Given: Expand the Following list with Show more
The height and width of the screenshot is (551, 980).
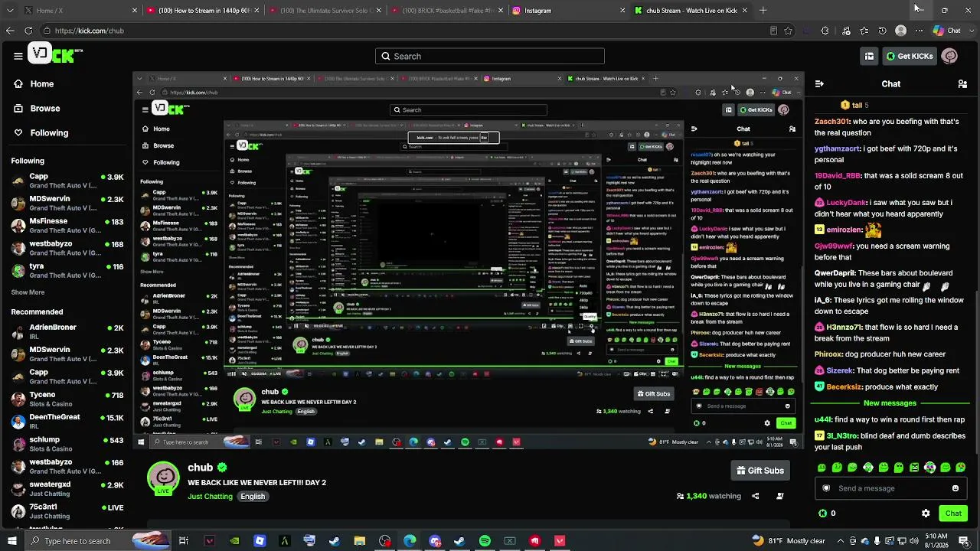Looking at the screenshot, I should click(x=28, y=292).
